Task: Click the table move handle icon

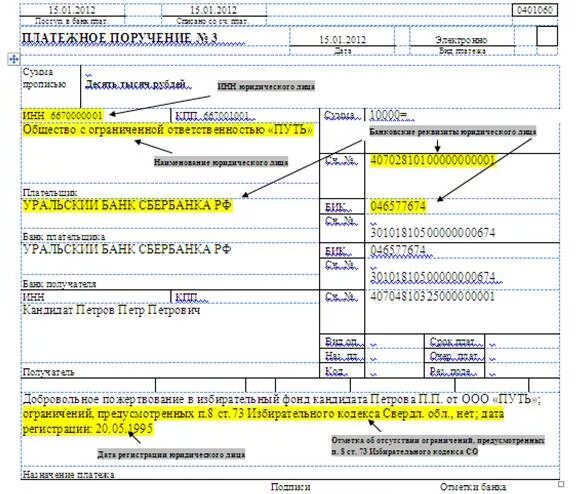Action: pyautogui.click(x=13, y=59)
